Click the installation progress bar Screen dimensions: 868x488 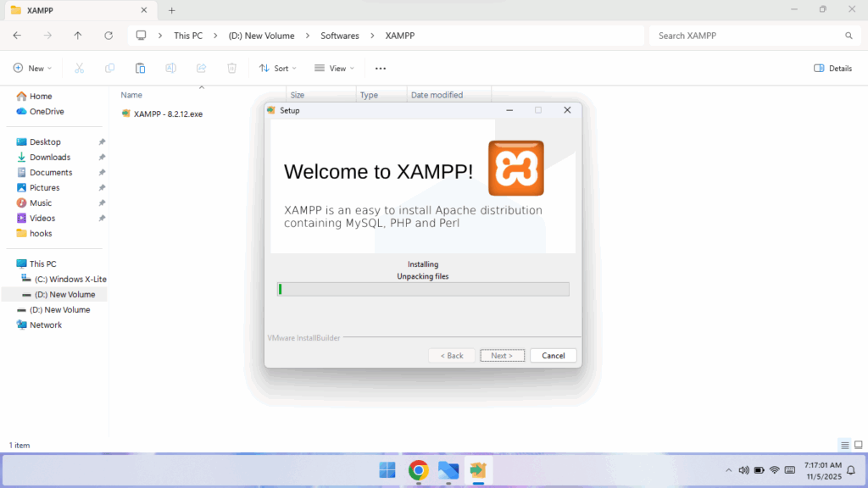(423, 289)
